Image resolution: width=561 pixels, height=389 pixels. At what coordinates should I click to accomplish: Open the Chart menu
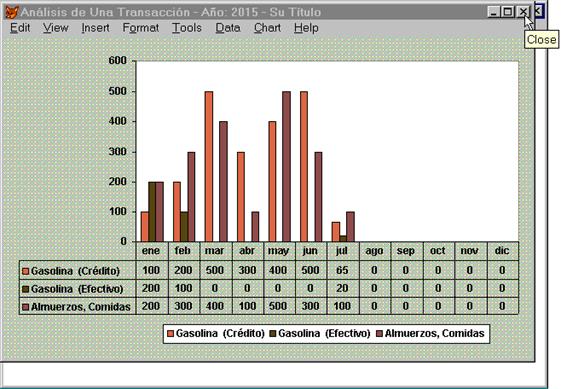pos(267,28)
